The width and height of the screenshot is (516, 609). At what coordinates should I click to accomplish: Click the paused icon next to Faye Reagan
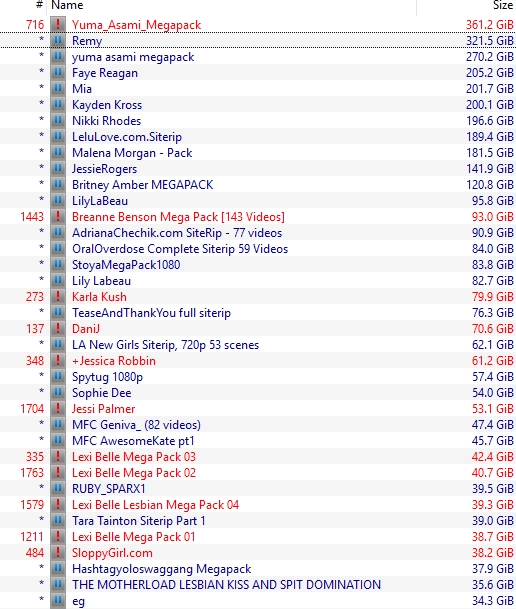(x=58, y=73)
